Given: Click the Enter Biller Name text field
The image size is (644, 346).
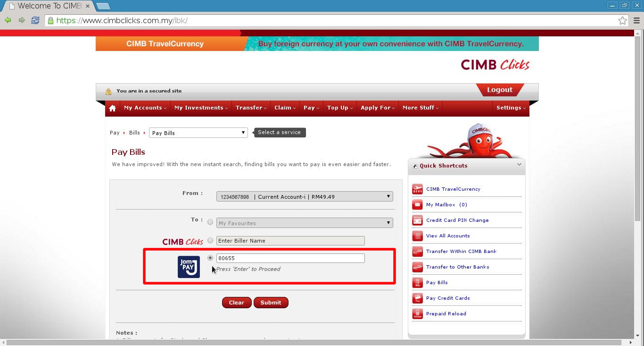Looking at the screenshot, I should coord(290,241).
